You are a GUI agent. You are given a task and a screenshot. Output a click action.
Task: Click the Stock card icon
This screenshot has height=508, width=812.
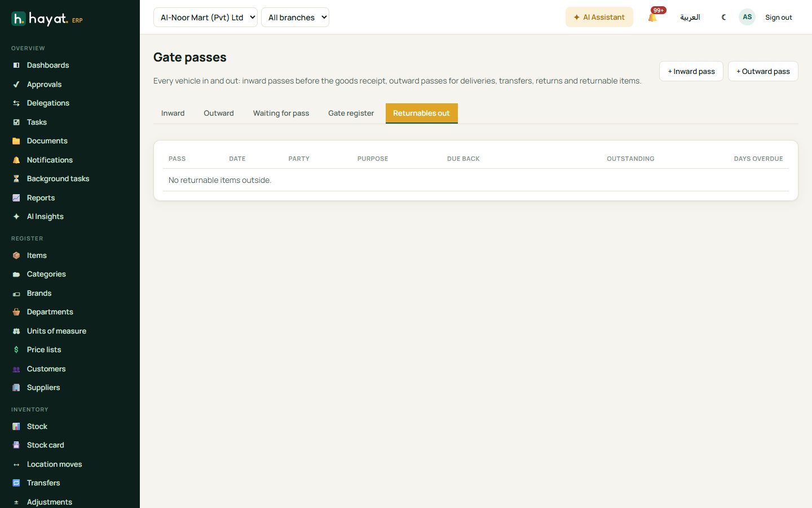16,445
